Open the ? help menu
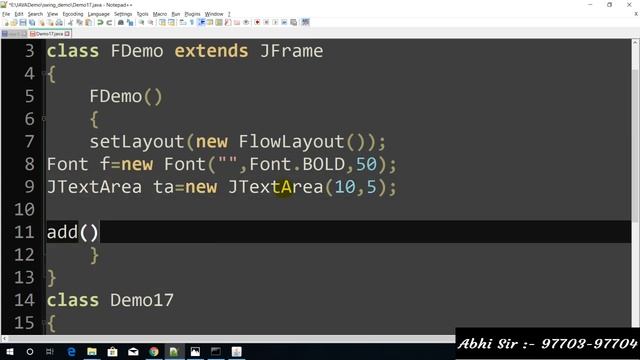Screen dimensions: 640x360 click(229, 14)
